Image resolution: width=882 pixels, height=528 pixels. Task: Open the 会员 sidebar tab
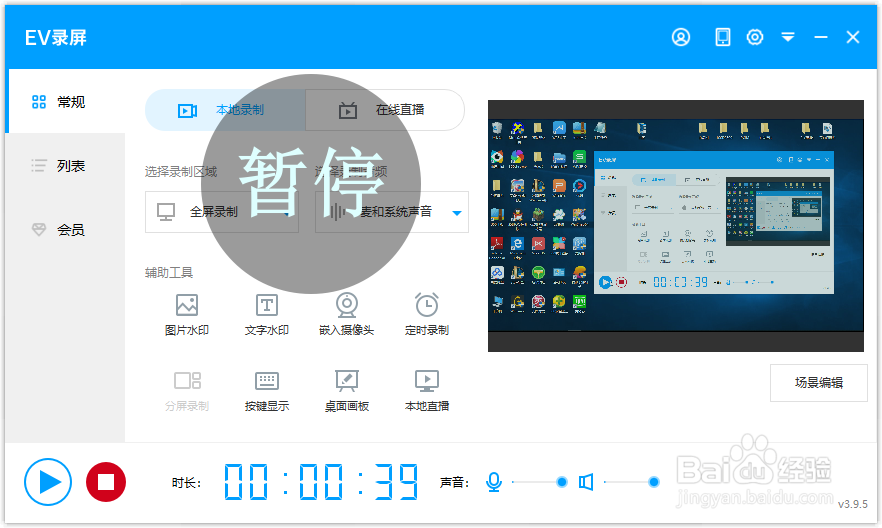point(65,229)
